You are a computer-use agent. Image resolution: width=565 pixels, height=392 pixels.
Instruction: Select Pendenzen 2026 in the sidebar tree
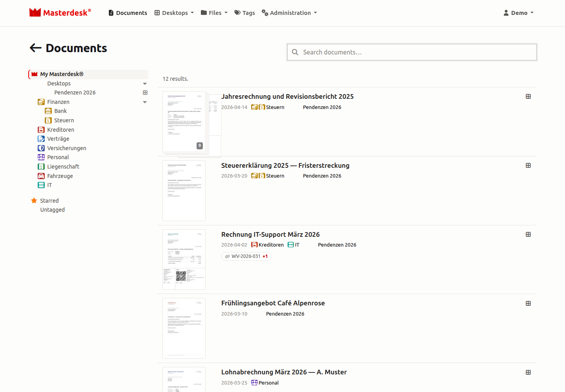tap(75, 93)
